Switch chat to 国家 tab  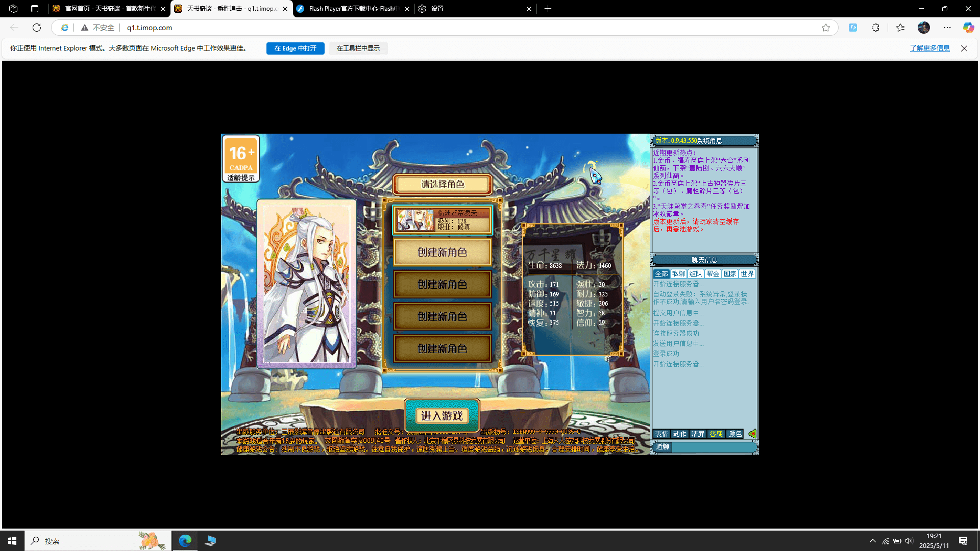[730, 274]
